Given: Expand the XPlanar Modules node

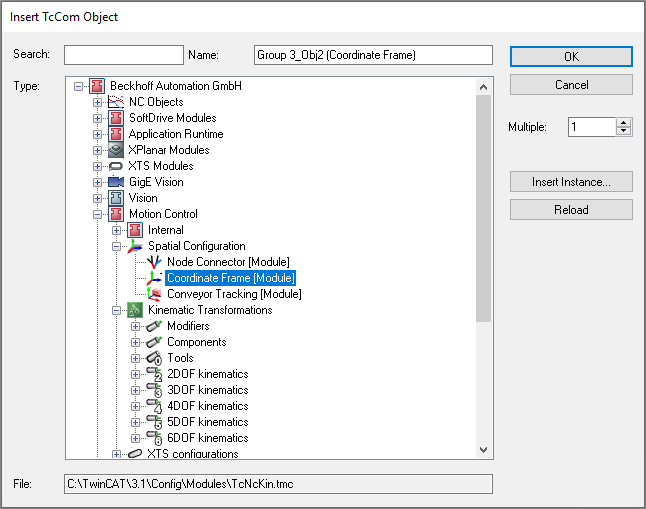Looking at the screenshot, I should (x=97, y=150).
